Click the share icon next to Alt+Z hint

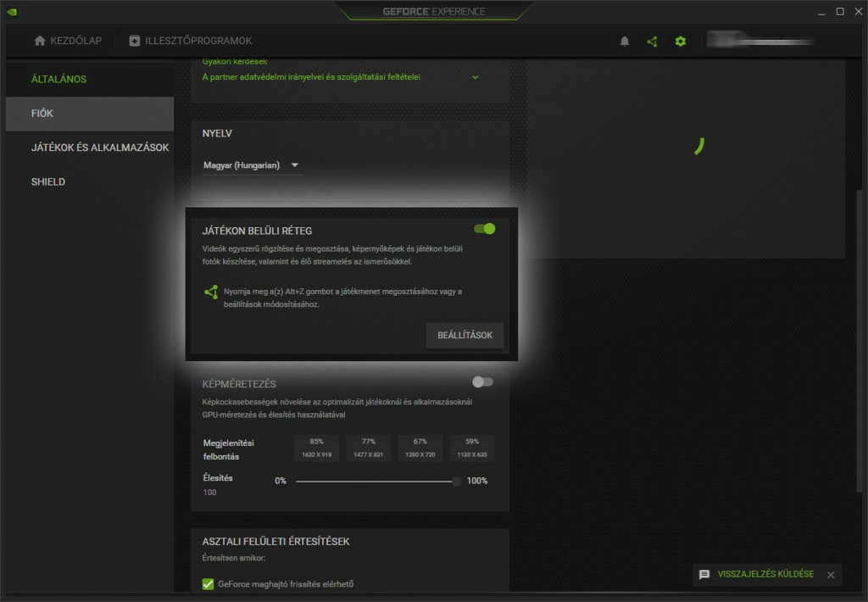211,292
